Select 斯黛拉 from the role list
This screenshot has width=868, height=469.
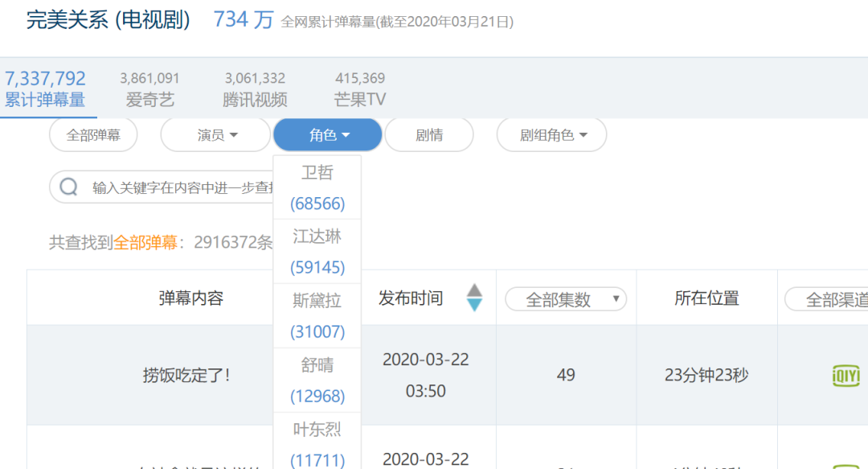[317, 316]
